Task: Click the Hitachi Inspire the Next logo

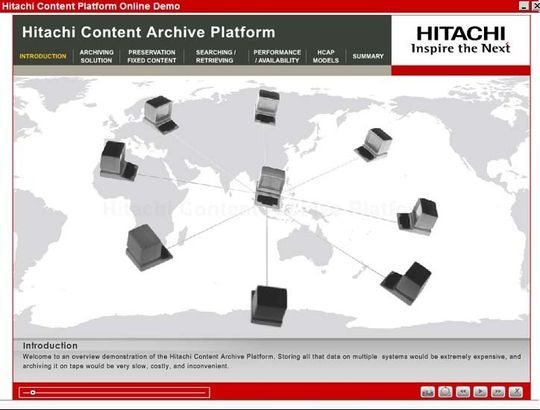Action: [x=460, y=40]
